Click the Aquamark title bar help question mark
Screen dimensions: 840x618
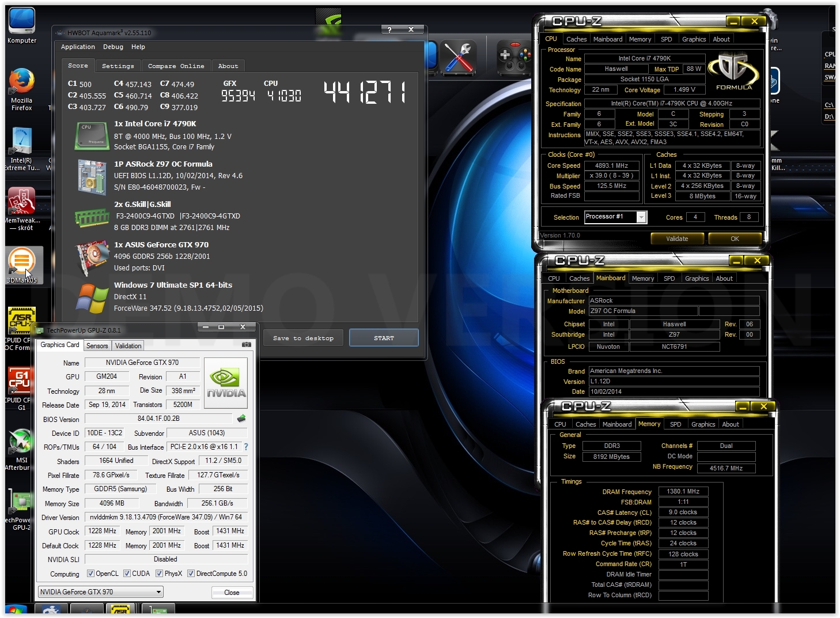click(x=390, y=29)
